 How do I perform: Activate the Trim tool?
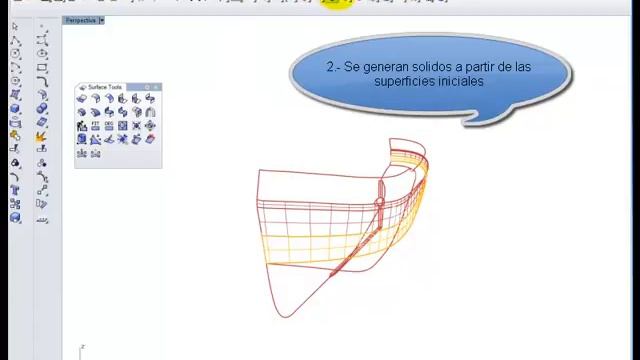coord(15,149)
